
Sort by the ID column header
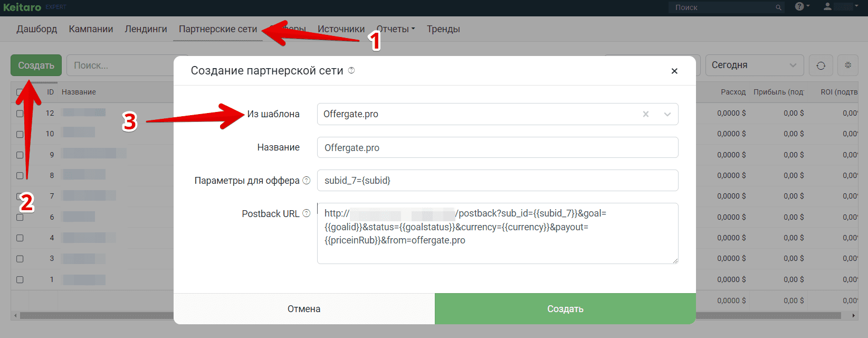(51, 92)
